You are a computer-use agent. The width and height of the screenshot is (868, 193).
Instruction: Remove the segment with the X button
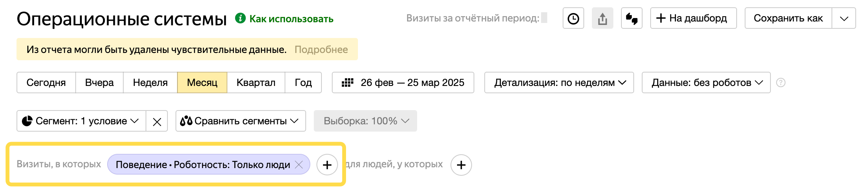pos(157,122)
